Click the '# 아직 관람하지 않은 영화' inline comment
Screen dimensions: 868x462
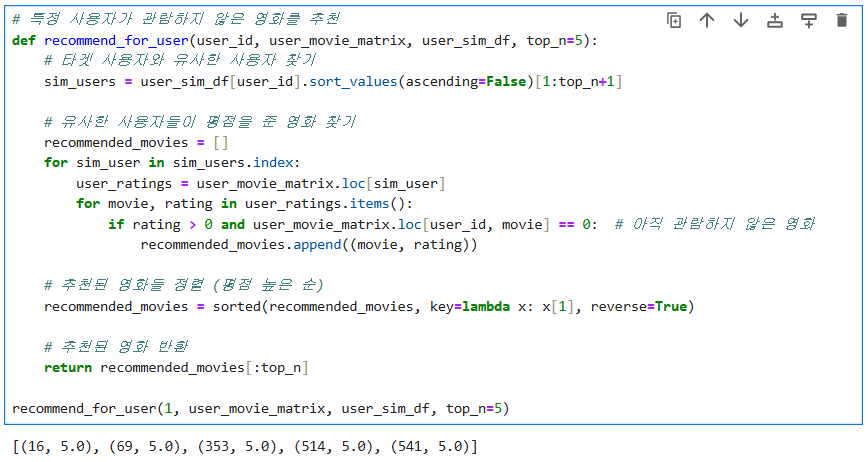pos(715,224)
